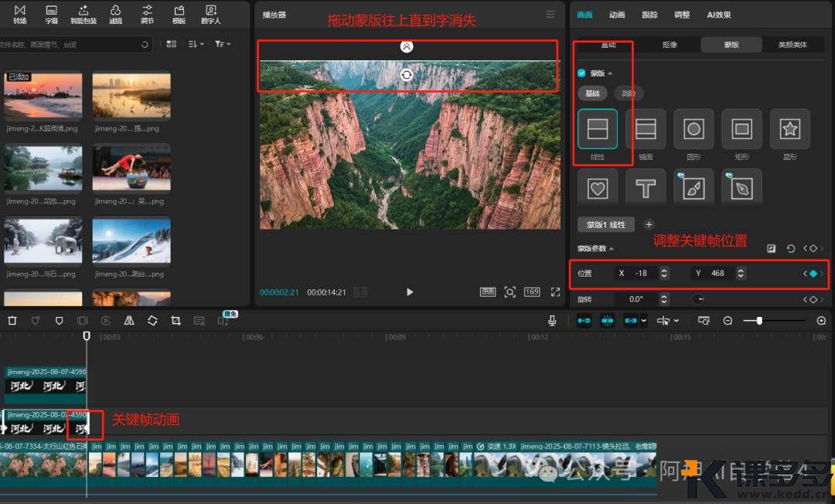Select the 矩形 rectangle mask
Viewport: 835px width, 504px height.
click(741, 129)
